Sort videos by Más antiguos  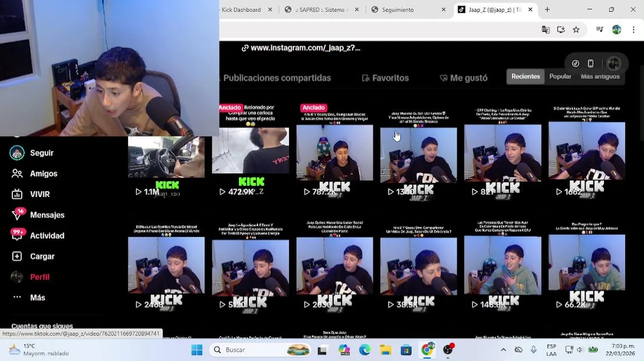(600, 76)
